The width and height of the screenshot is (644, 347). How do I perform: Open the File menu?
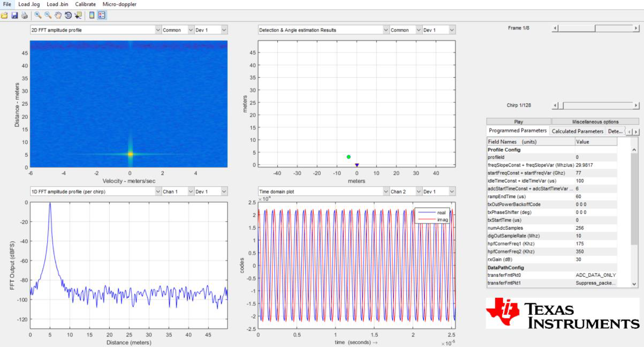click(x=7, y=4)
